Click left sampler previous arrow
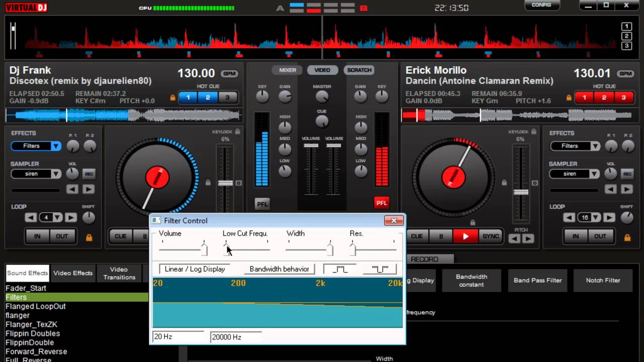 click(x=72, y=190)
